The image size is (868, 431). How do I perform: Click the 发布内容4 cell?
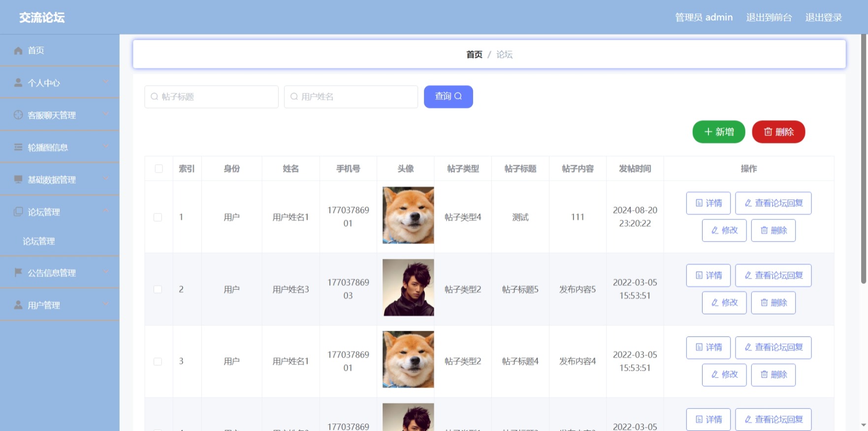pos(578,361)
